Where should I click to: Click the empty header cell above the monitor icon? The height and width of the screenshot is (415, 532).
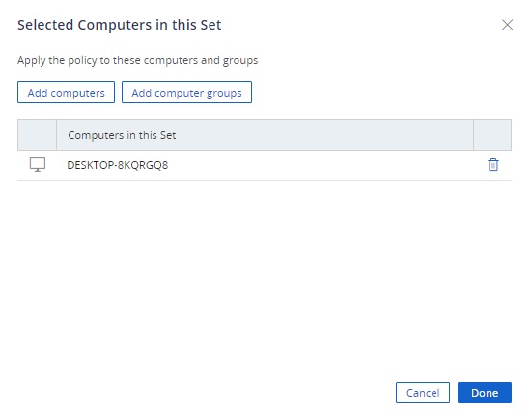[37, 135]
